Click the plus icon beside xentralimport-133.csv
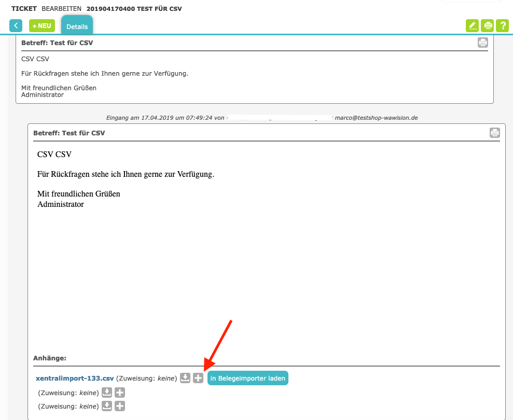This screenshot has height=420, width=513. (198, 378)
